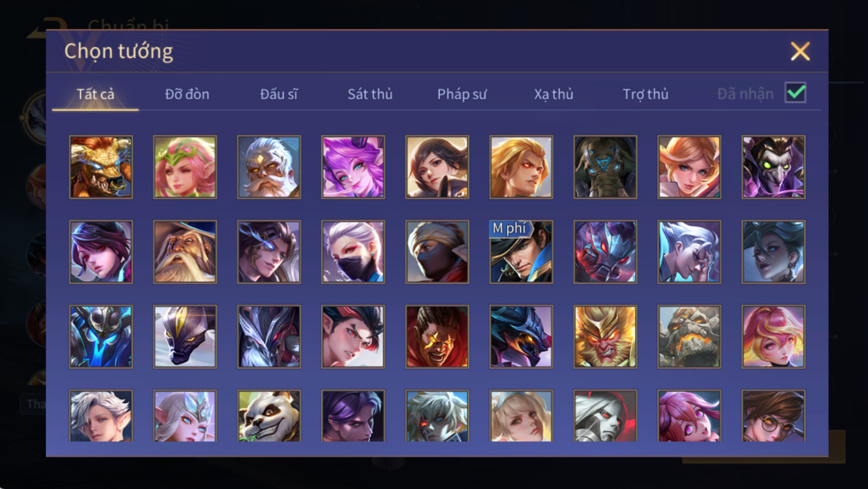Choose the purple-haired fox girl hero
This screenshot has height=489, width=868.
pos(352,167)
